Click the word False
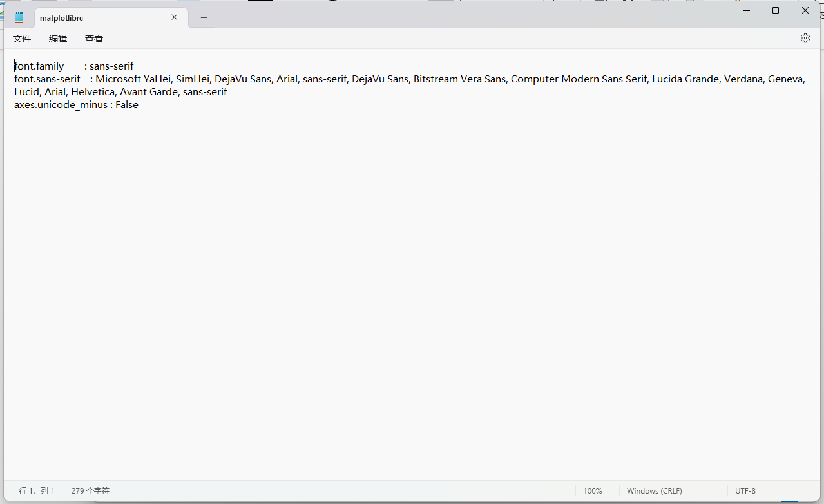824x504 pixels. tap(127, 105)
